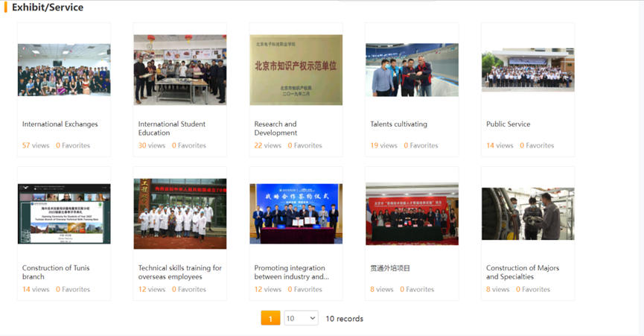644x336 pixels.
Task: Click Public Service title link
Action: (508, 124)
